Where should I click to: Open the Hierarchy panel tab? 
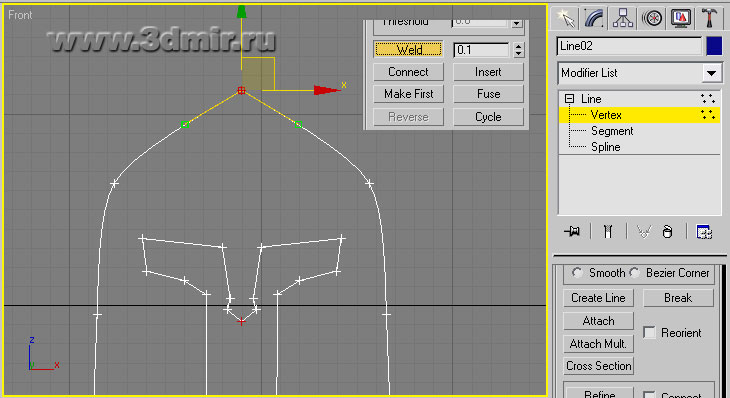622,19
